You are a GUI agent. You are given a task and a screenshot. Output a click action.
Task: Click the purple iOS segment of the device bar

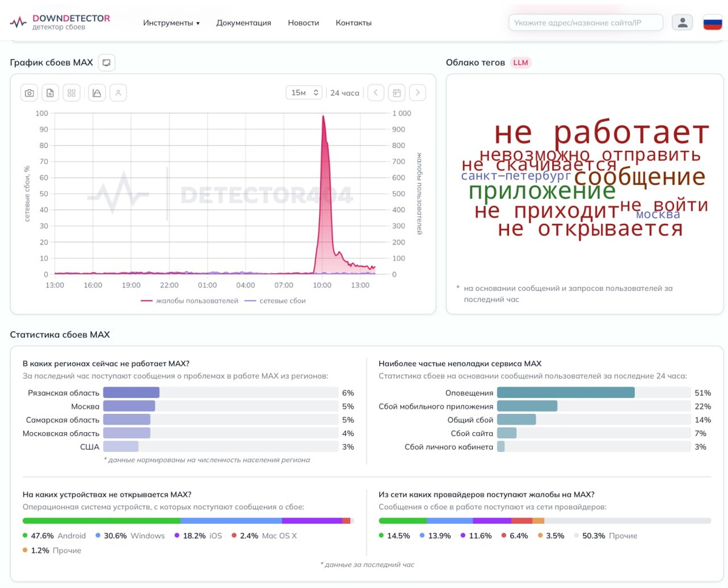pyautogui.click(x=312, y=521)
